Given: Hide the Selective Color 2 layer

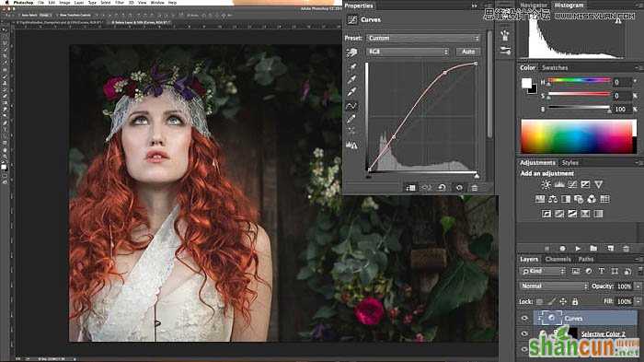Looking at the screenshot, I should [524, 333].
